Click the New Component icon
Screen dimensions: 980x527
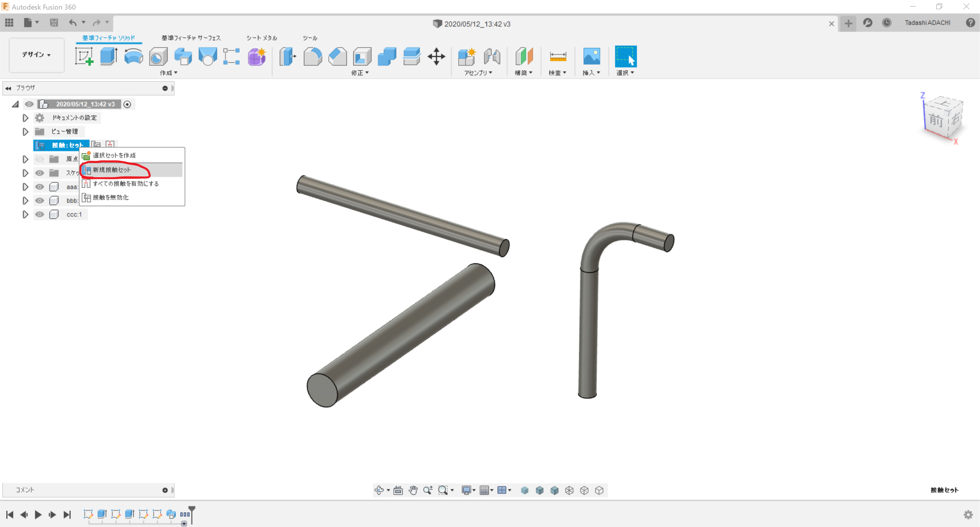click(x=467, y=57)
